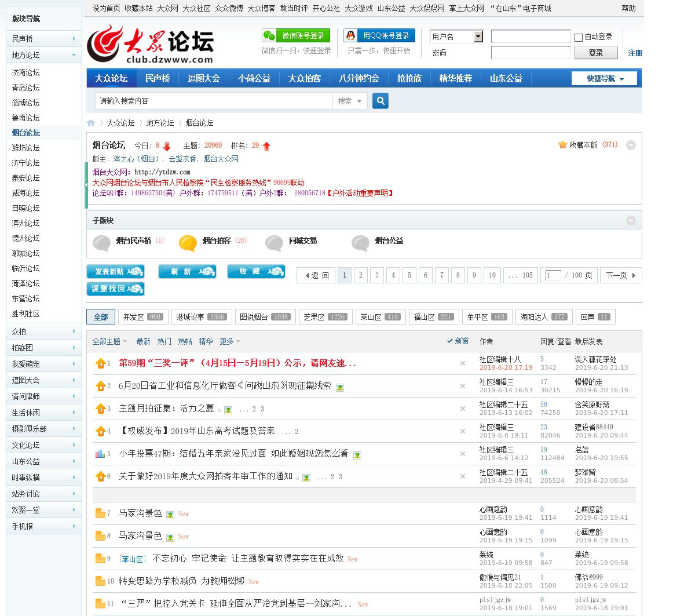Toggle the 新窗 checkbox
Viewport: 695px width, 616px height.
(449, 341)
